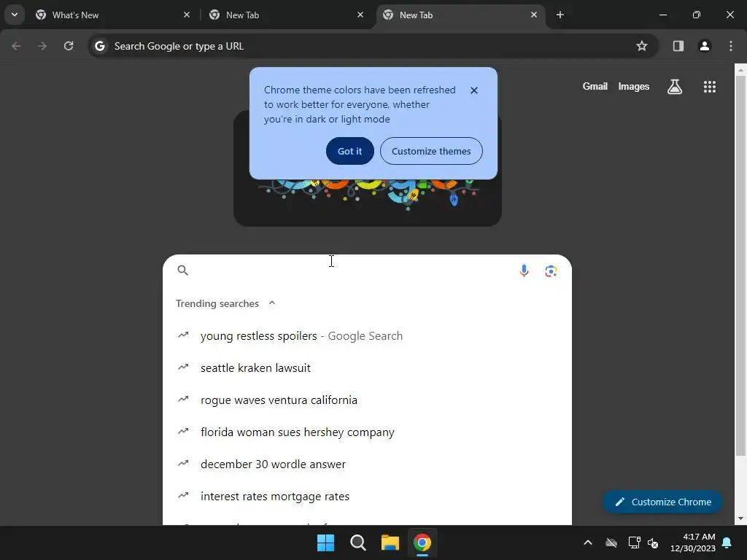Open Google Images link
The height and width of the screenshot is (560, 747).
(634, 86)
